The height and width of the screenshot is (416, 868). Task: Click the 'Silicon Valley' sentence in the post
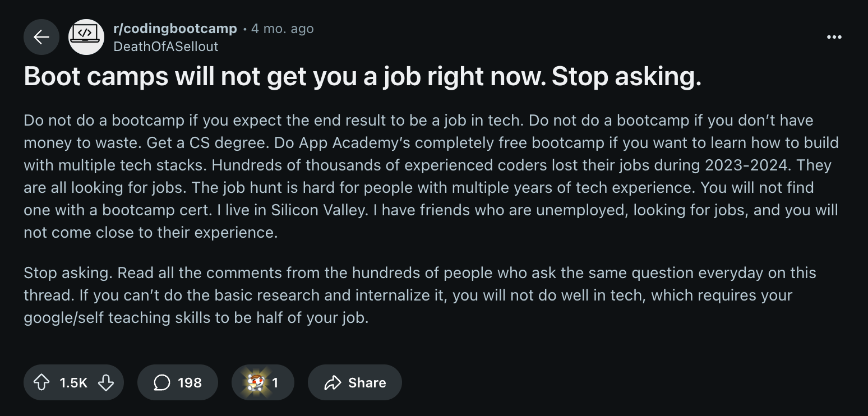click(286, 210)
